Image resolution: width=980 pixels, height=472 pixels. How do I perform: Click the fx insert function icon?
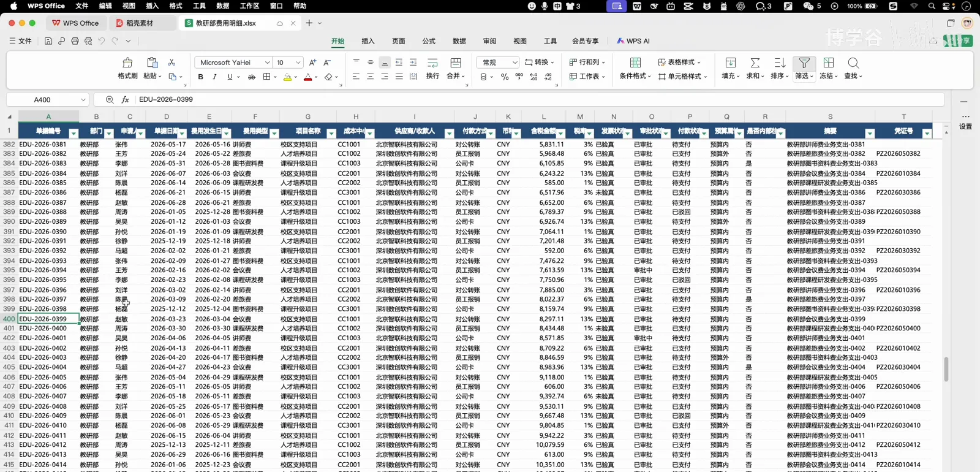(x=125, y=99)
